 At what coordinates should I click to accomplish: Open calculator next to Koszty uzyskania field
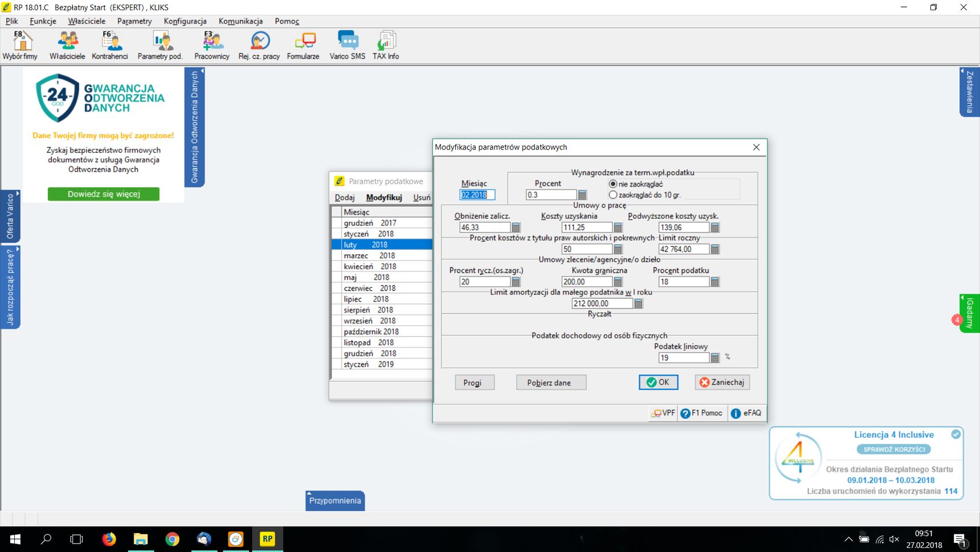[x=618, y=228]
